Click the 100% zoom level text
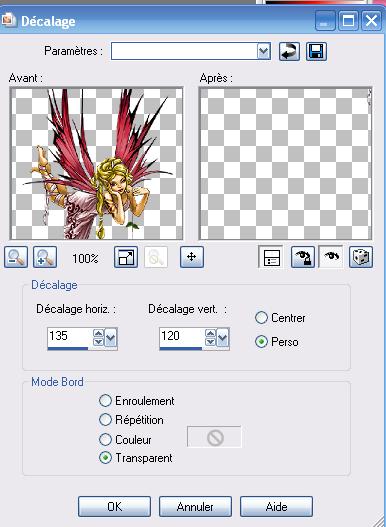Screen dimensions: 386x527 85,258
